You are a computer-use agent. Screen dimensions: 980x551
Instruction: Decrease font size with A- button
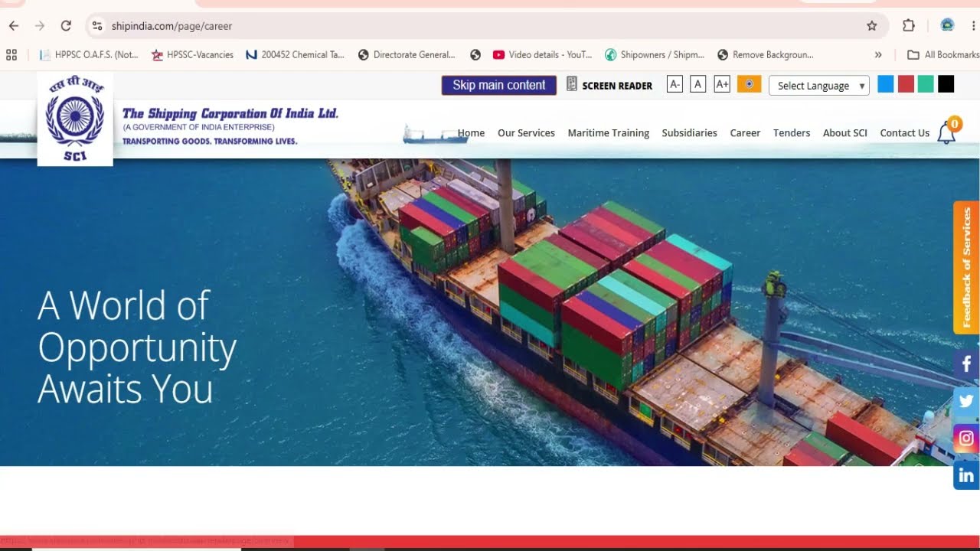[x=675, y=84]
